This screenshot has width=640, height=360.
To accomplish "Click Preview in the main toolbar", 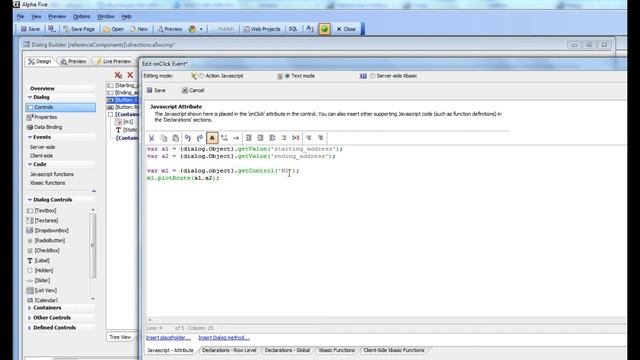I will pos(170,29).
